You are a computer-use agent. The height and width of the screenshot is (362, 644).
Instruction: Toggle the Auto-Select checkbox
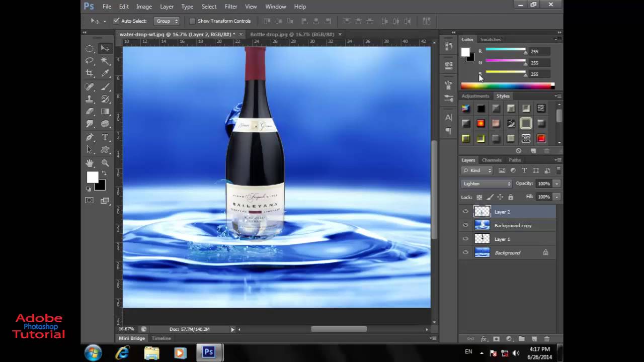(x=116, y=21)
